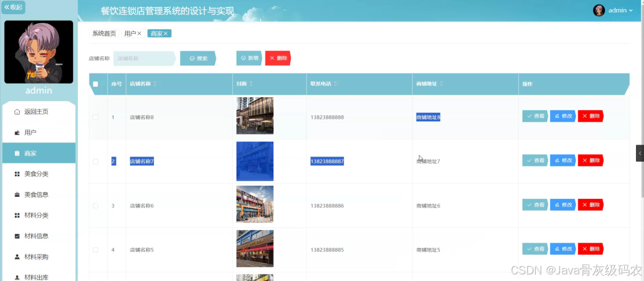Click the red 删除 toolbar button
The width and height of the screenshot is (644, 281).
tap(278, 58)
